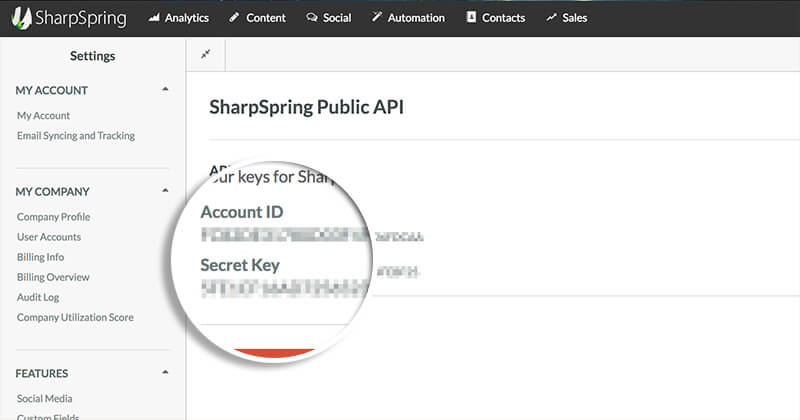Open User Accounts page
The image size is (800, 420).
click(49, 237)
